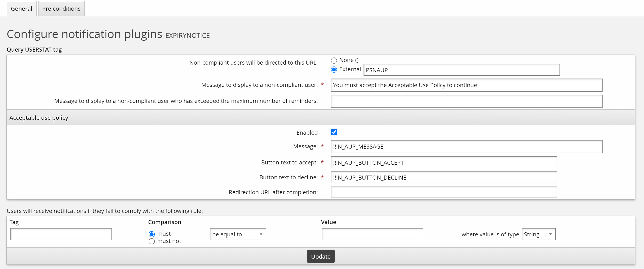Open the be equal to dropdown
644x269 pixels.
coord(238,234)
